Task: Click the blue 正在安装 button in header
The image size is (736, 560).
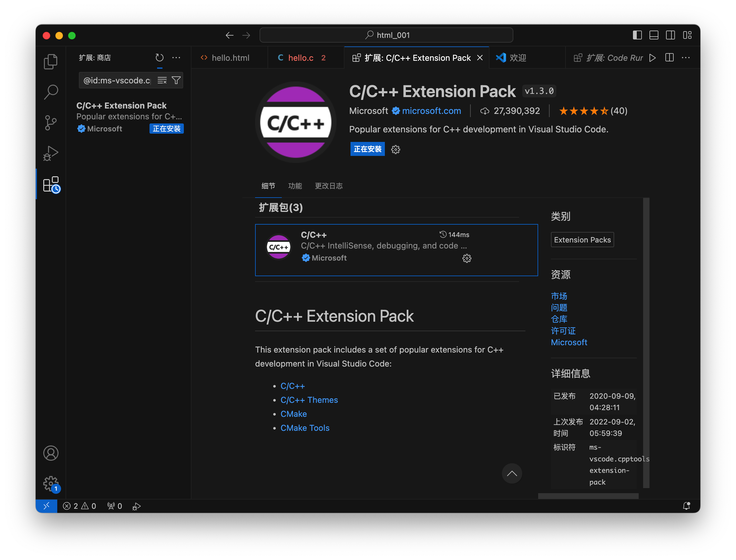Action: point(367,149)
